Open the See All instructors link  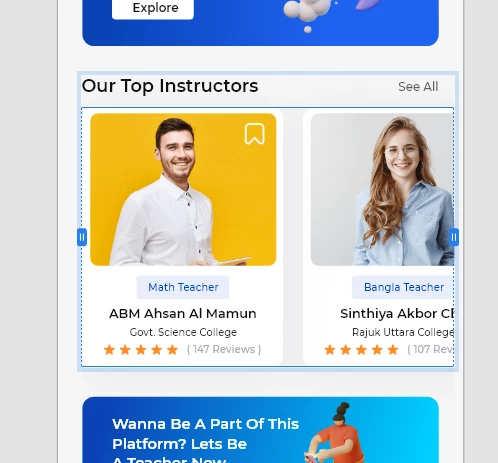pyautogui.click(x=418, y=87)
